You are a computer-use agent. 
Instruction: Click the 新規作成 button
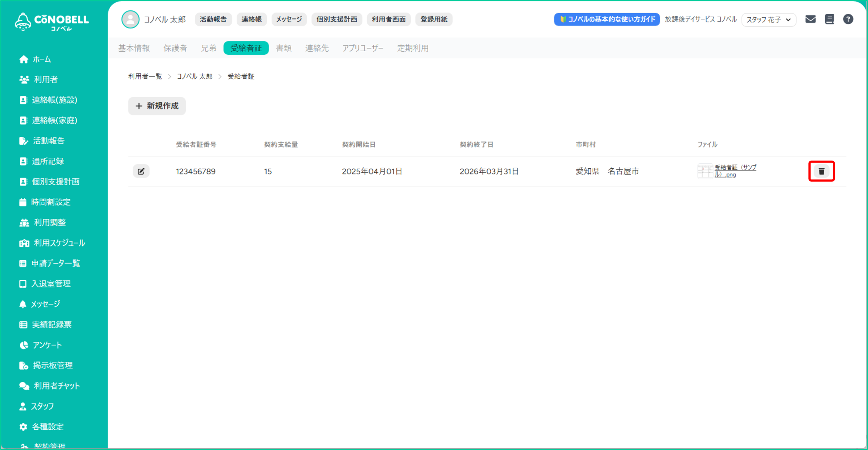pos(157,106)
